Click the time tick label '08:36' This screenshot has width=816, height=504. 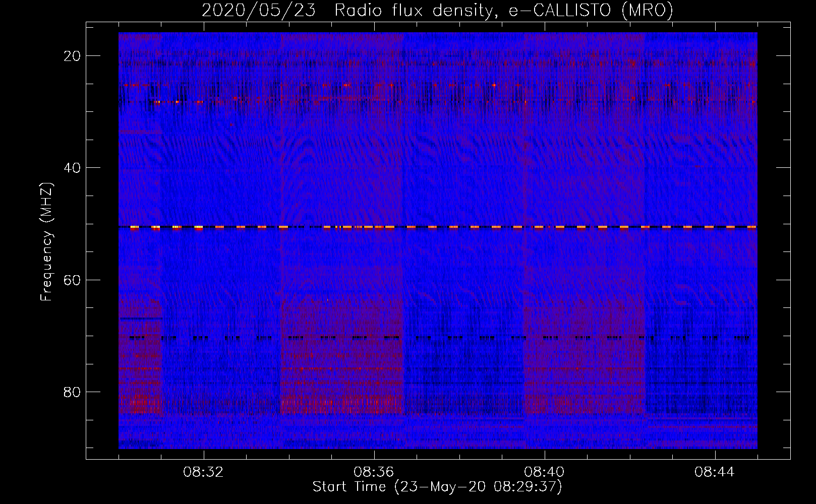pyautogui.click(x=374, y=472)
